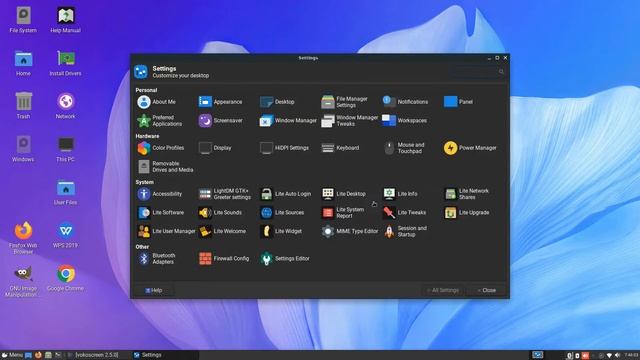Open Panel settings
The height and width of the screenshot is (360, 640).
pyautogui.click(x=458, y=102)
